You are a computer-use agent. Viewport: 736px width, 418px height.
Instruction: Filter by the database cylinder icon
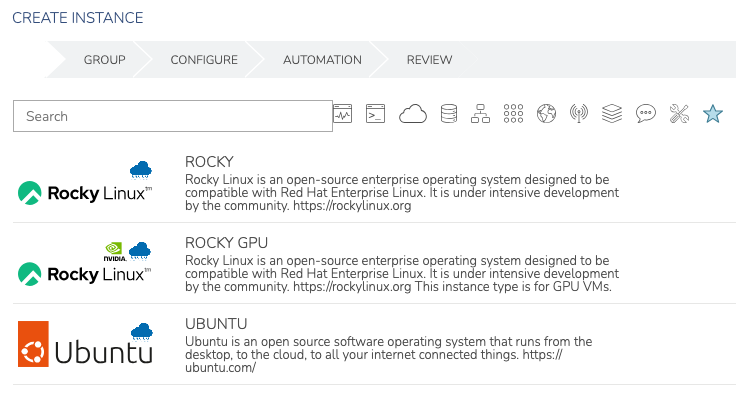(x=449, y=114)
